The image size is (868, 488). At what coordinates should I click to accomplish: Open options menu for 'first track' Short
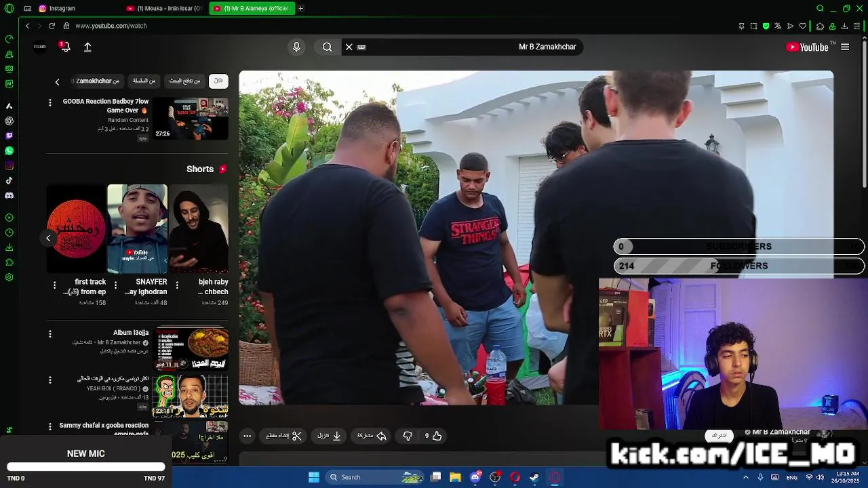pos(54,285)
